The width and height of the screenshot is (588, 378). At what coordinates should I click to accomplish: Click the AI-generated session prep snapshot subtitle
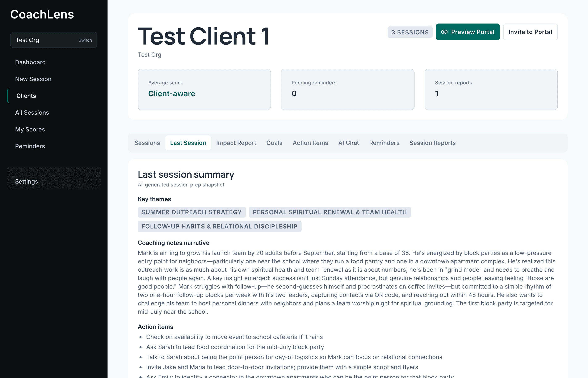(x=181, y=185)
